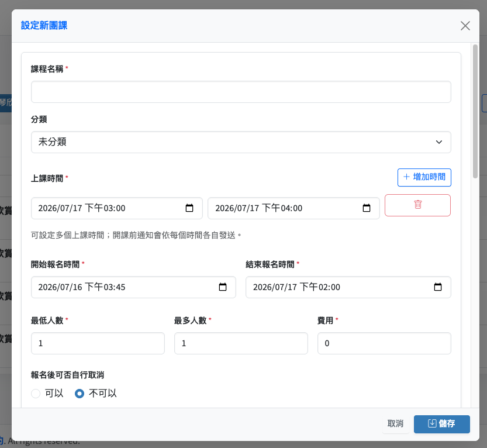Edit 開始報名時間 field 2026/07/16 下午03:45
487x448 pixels.
click(x=133, y=287)
